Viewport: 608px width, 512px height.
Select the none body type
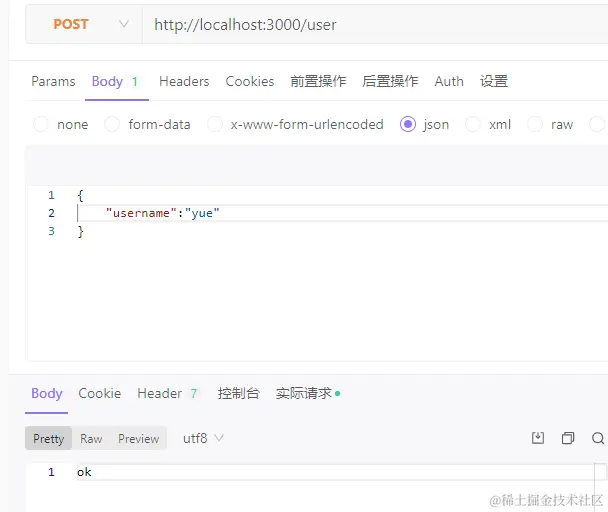[41, 125]
